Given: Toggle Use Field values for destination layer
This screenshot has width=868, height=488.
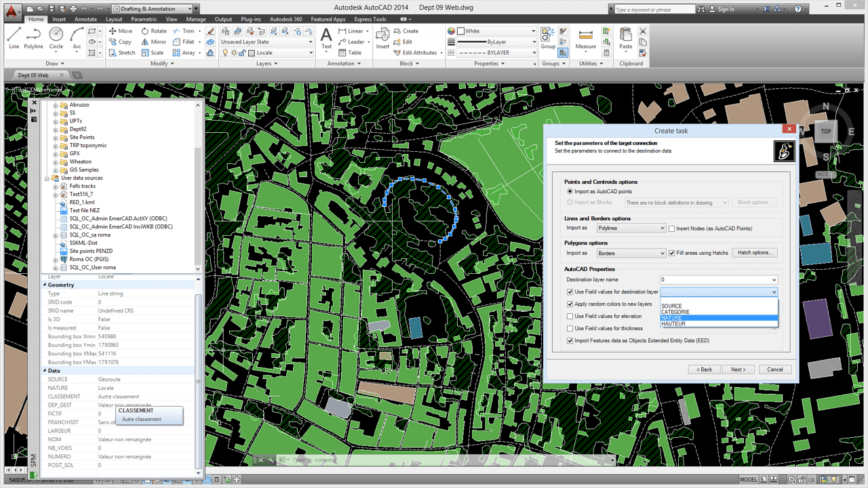Looking at the screenshot, I should [570, 292].
